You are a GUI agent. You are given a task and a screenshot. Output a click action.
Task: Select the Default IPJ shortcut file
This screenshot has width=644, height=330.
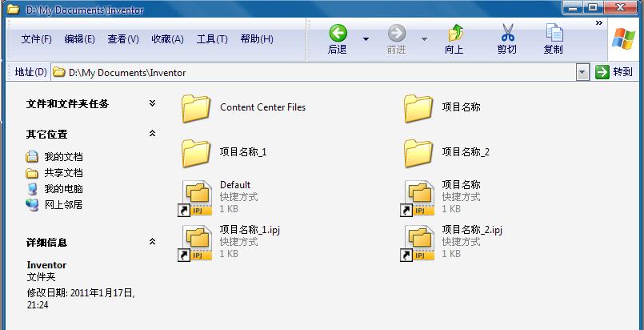tap(195, 198)
